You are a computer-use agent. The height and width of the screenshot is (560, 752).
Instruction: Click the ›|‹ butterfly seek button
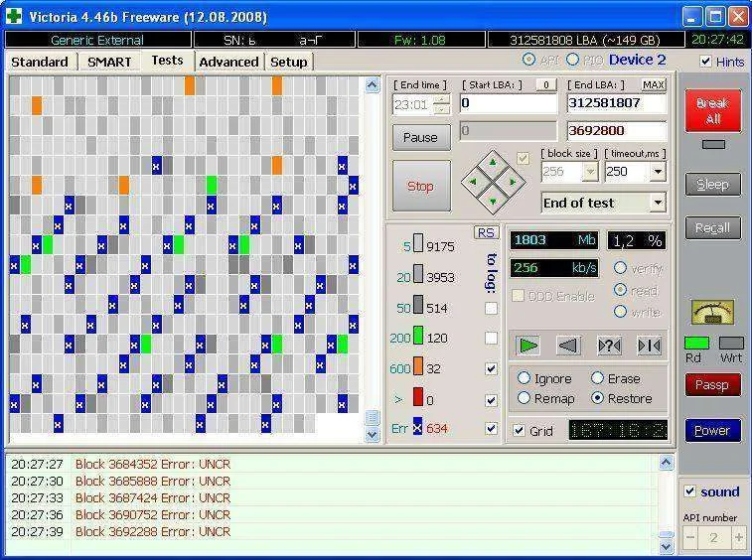click(x=650, y=346)
